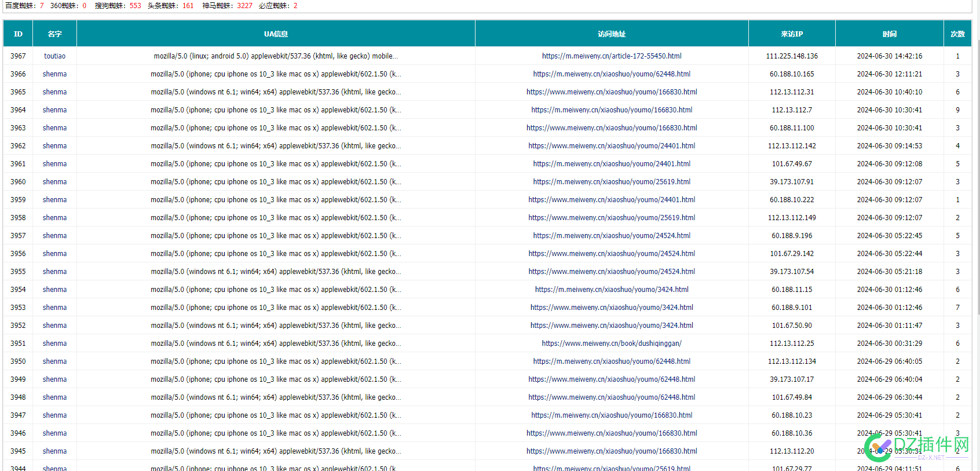980x471 pixels.
Task: Select IP cell 101.67.29.142
Action: point(792,254)
